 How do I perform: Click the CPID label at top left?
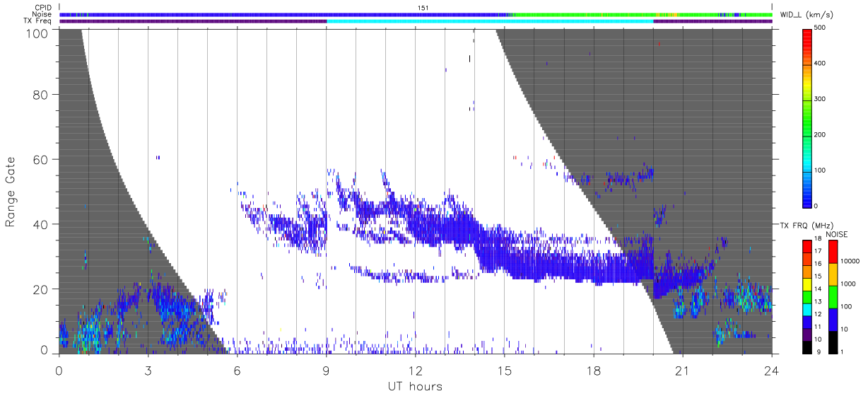click(x=43, y=8)
